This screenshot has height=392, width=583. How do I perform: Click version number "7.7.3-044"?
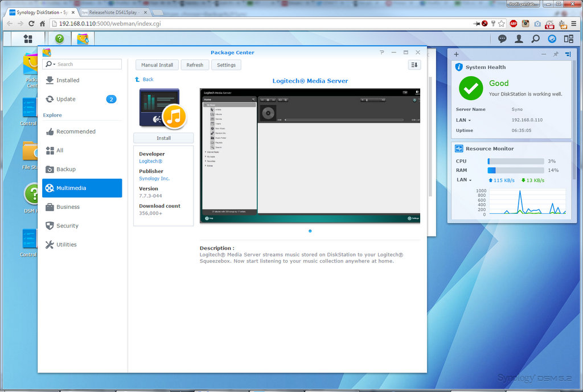coord(150,196)
